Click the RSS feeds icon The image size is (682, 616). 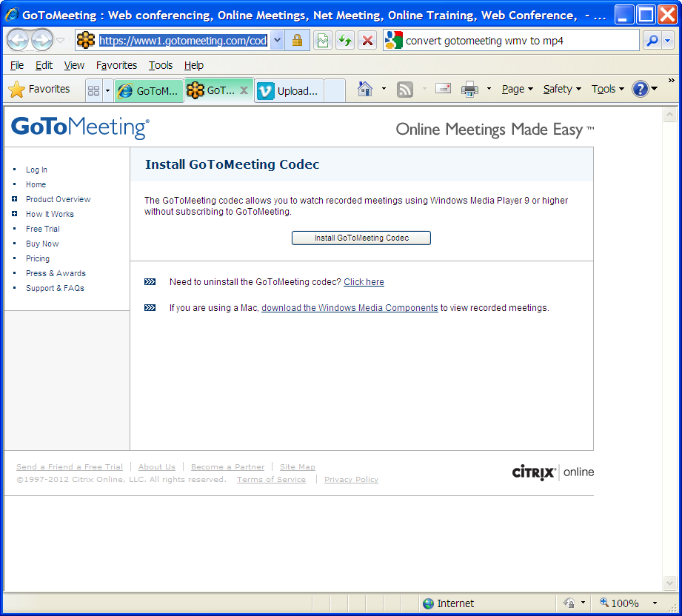(x=404, y=89)
